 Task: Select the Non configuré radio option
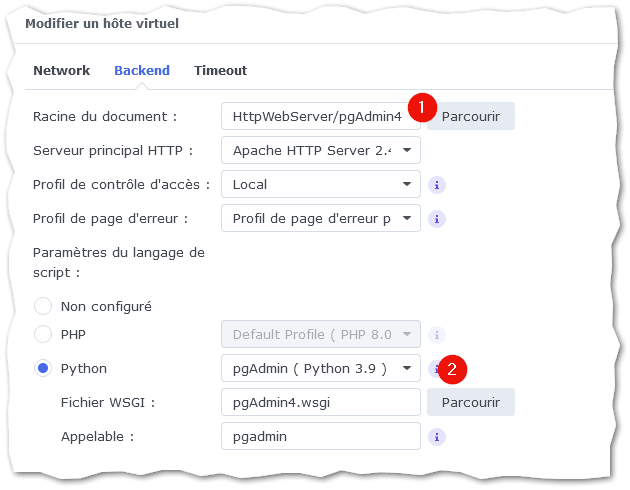pyautogui.click(x=43, y=306)
